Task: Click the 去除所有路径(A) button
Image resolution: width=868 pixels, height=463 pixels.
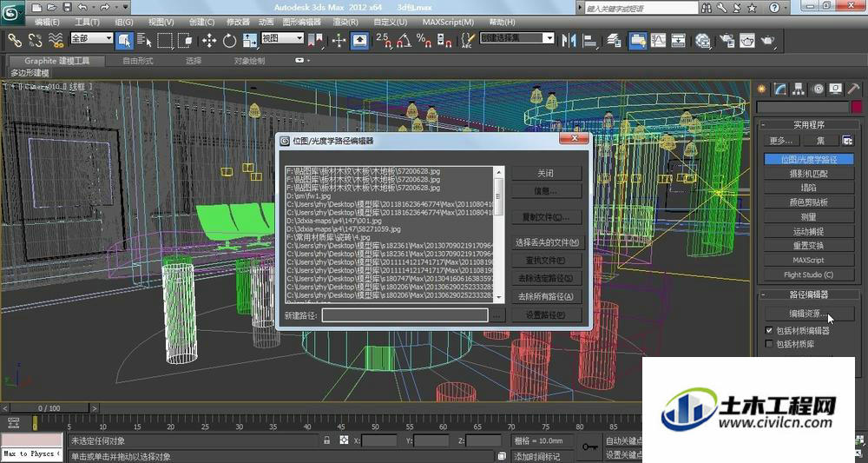Action: pos(546,297)
